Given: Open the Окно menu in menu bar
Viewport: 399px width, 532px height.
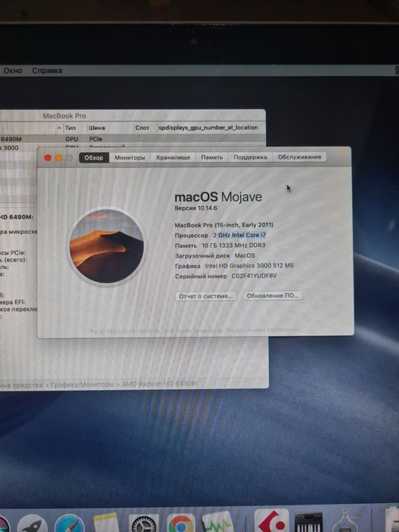Looking at the screenshot, I should click(x=13, y=71).
